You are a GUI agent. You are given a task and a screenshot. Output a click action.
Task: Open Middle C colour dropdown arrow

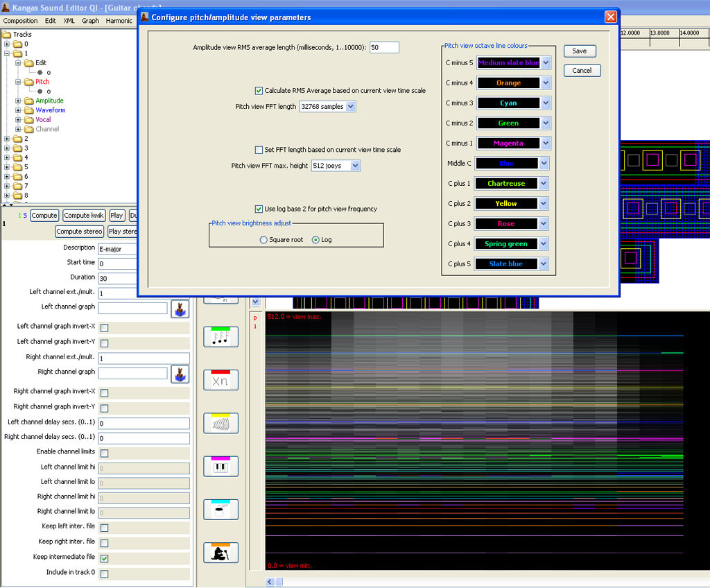(544, 163)
